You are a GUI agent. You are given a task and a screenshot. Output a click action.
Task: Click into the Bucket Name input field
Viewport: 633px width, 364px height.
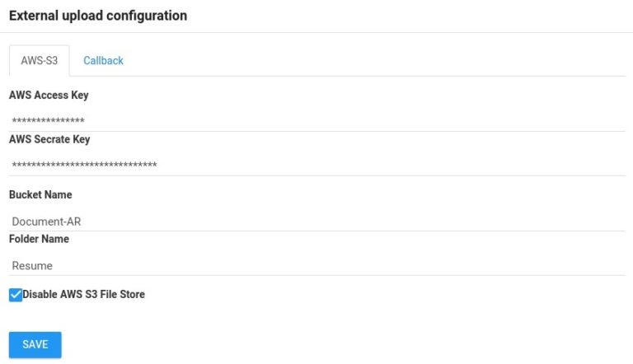[x=316, y=221]
